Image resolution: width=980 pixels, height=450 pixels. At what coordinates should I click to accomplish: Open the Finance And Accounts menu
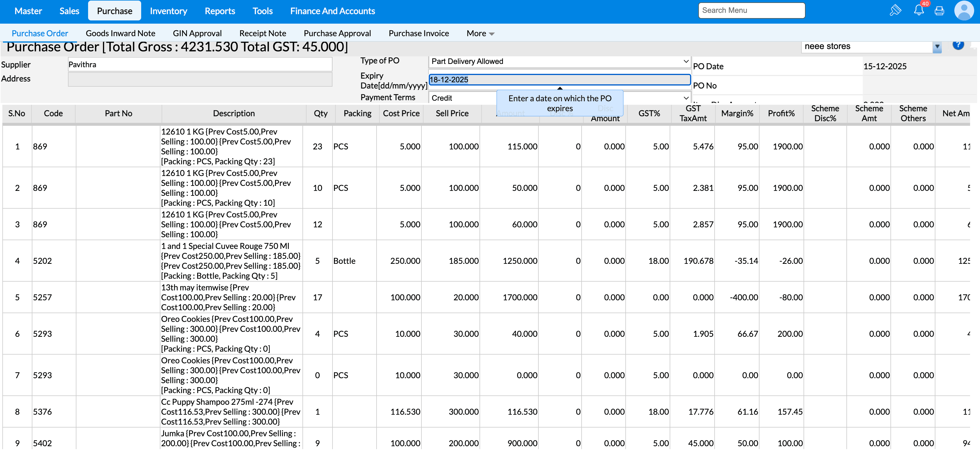pyautogui.click(x=332, y=11)
